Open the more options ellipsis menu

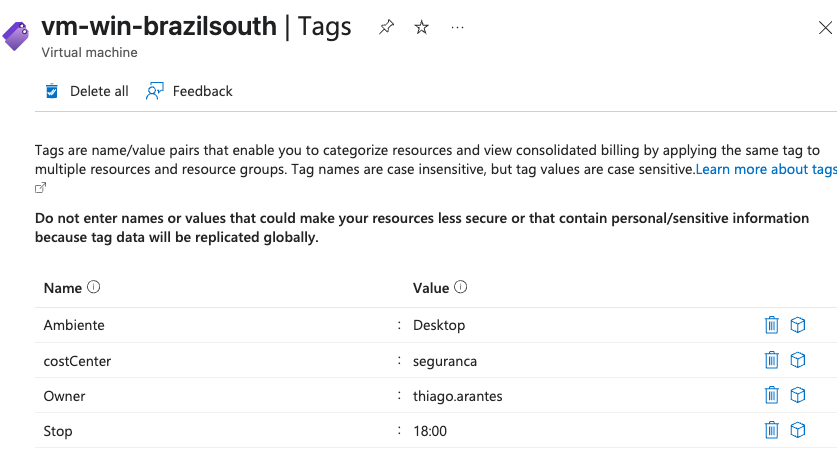[457, 27]
